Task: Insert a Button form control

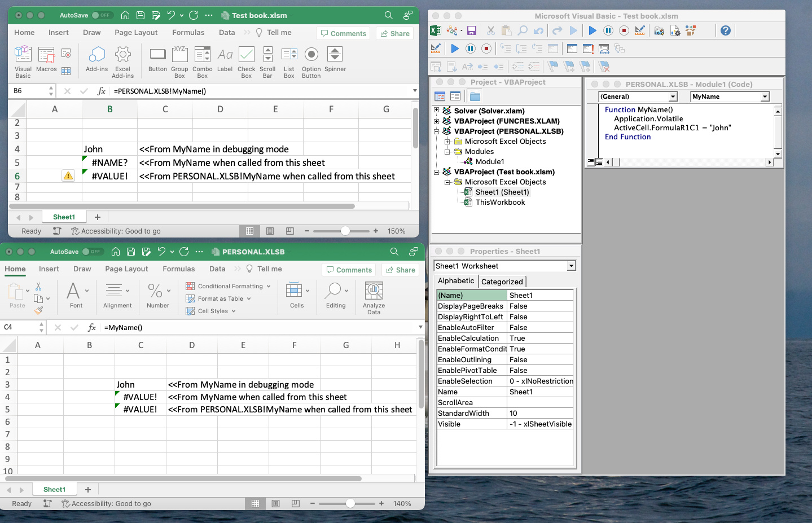Action: point(157,59)
